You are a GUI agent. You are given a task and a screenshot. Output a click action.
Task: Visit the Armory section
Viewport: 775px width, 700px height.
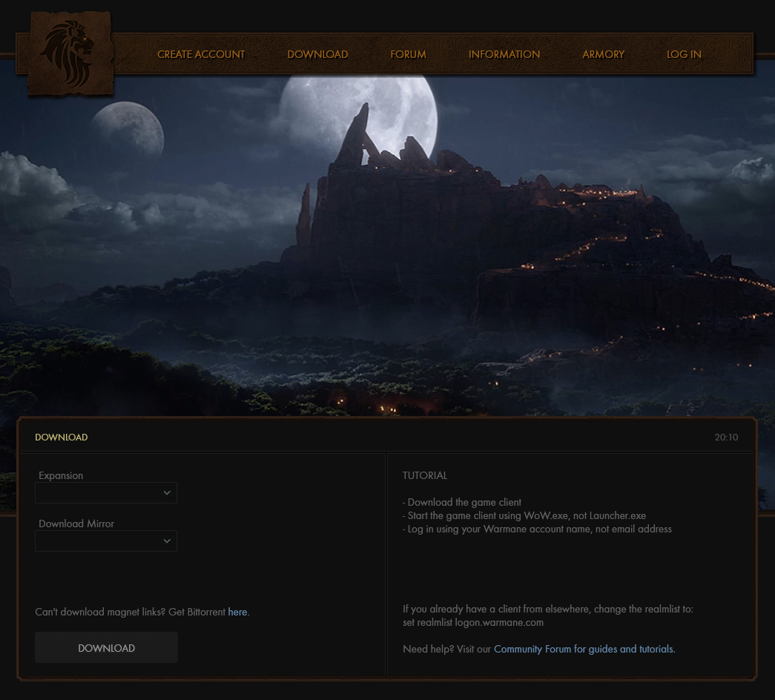pyautogui.click(x=604, y=54)
